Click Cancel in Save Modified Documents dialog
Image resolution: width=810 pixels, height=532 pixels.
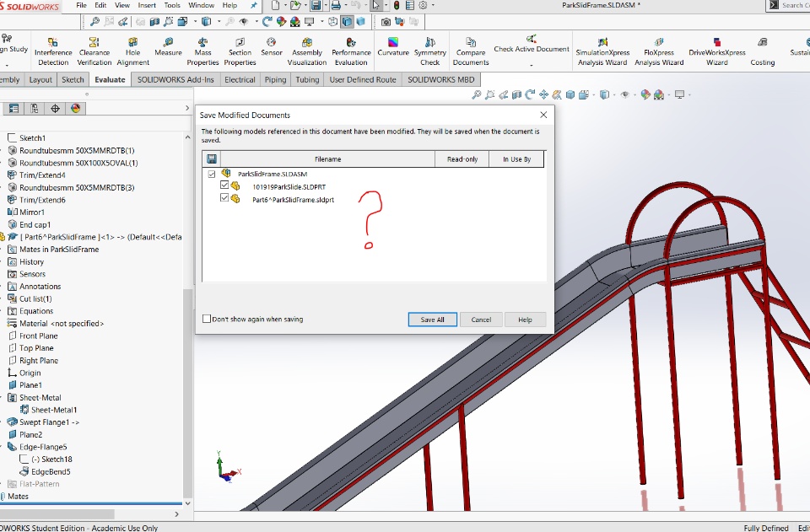(481, 320)
